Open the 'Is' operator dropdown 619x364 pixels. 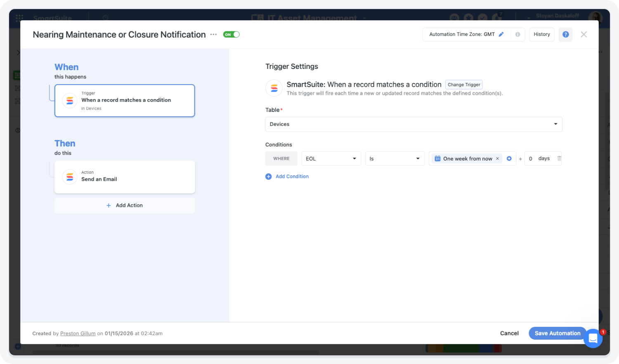pyautogui.click(x=395, y=158)
